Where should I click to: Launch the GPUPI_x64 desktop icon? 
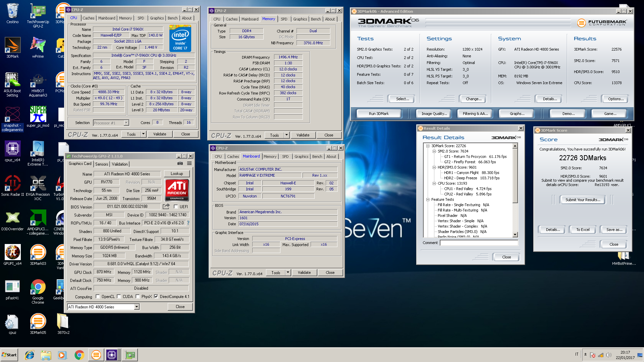[x=12, y=255]
